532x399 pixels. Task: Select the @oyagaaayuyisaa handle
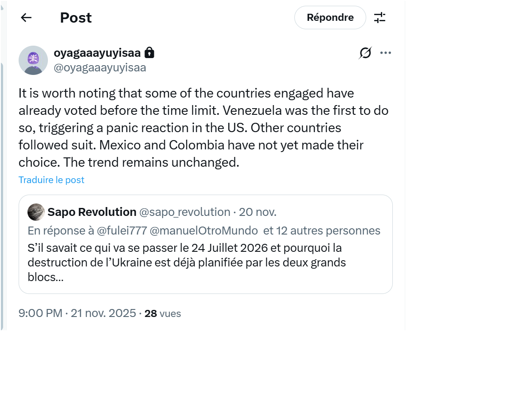pyautogui.click(x=100, y=68)
